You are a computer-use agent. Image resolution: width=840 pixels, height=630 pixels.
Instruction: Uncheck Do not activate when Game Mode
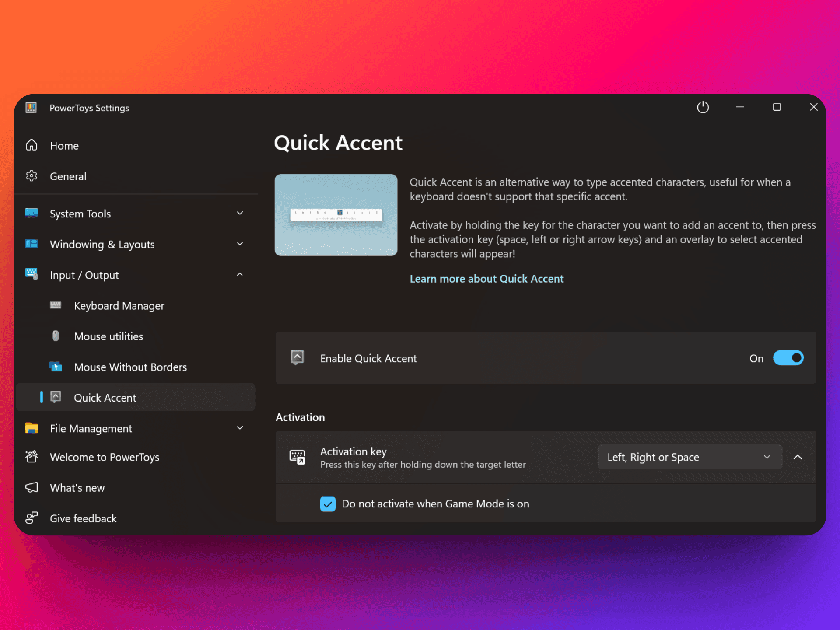(328, 504)
